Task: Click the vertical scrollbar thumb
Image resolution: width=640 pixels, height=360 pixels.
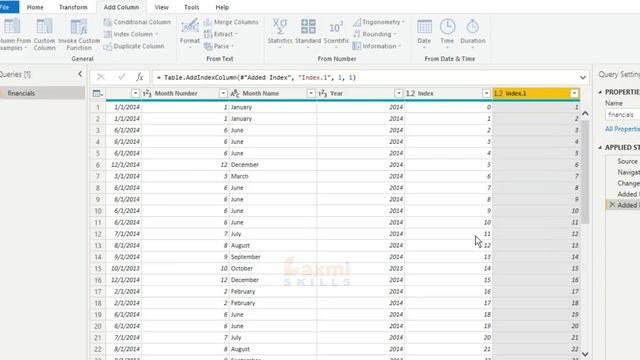Action: (585, 171)
